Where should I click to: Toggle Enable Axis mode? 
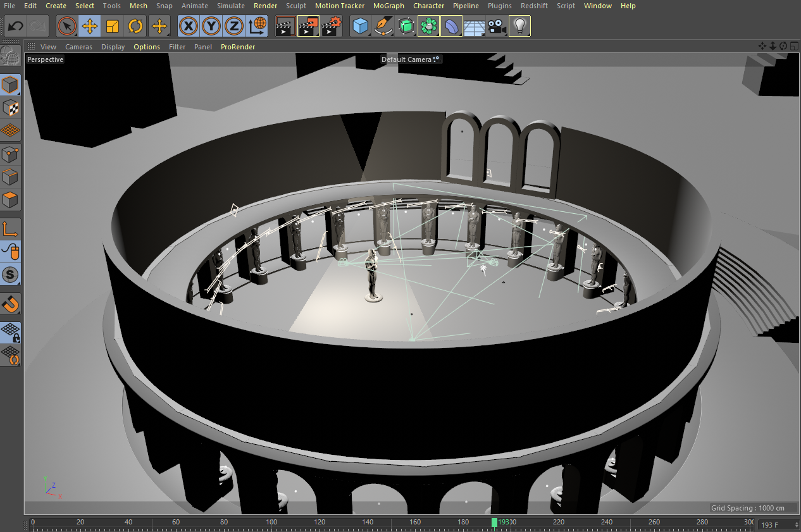tap(11, 229)
